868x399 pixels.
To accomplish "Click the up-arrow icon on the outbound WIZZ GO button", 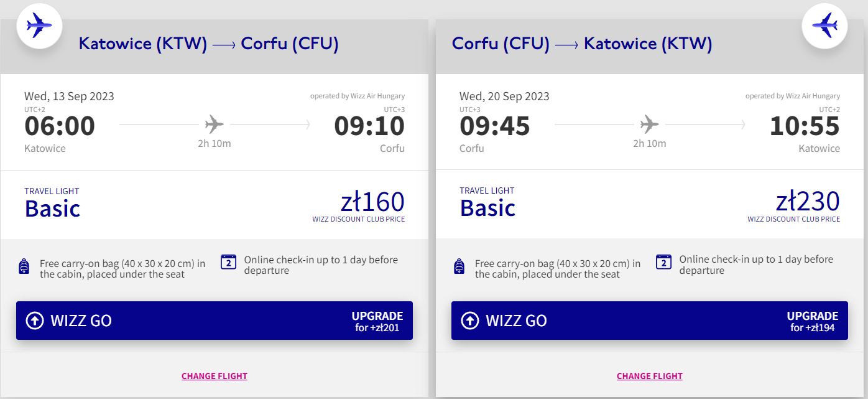I will [x=35, y=321].
